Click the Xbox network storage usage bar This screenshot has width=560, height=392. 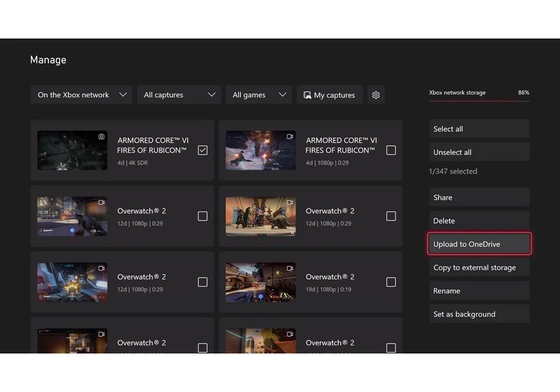point(479,101)
